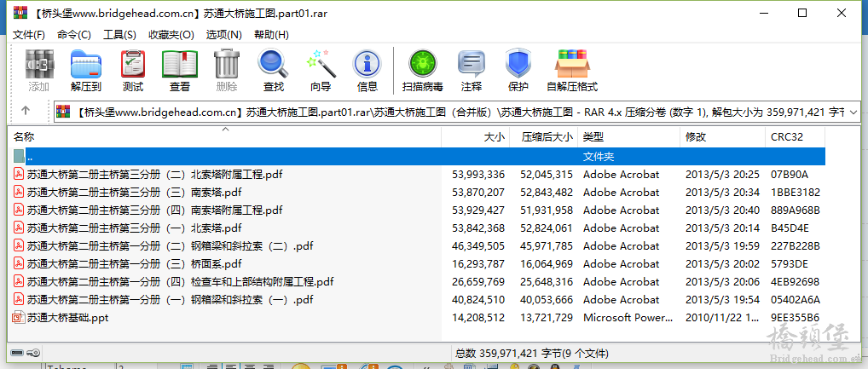868x369 pixels.
Task: Click the 解压到 (Extract To) toolbar icon
Action: (x=86, y=64)
